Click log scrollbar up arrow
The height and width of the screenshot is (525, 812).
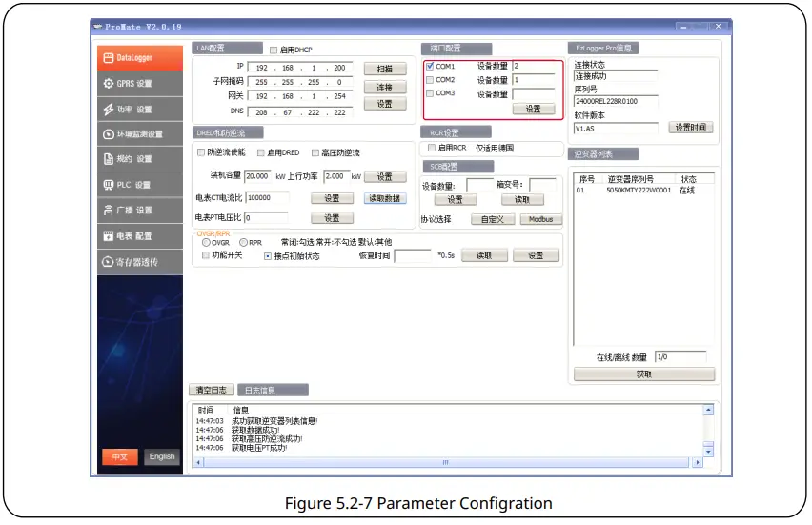point(708,410)
